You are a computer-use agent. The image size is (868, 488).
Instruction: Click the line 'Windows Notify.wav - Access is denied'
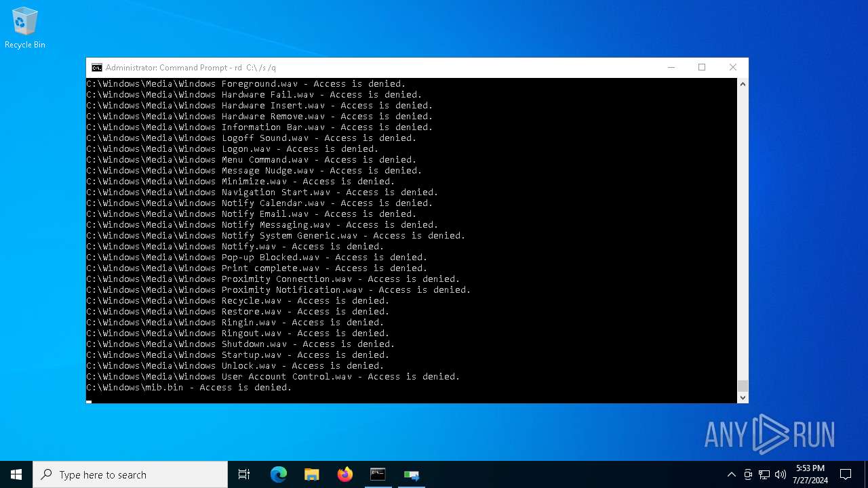[x=235, y=247]
